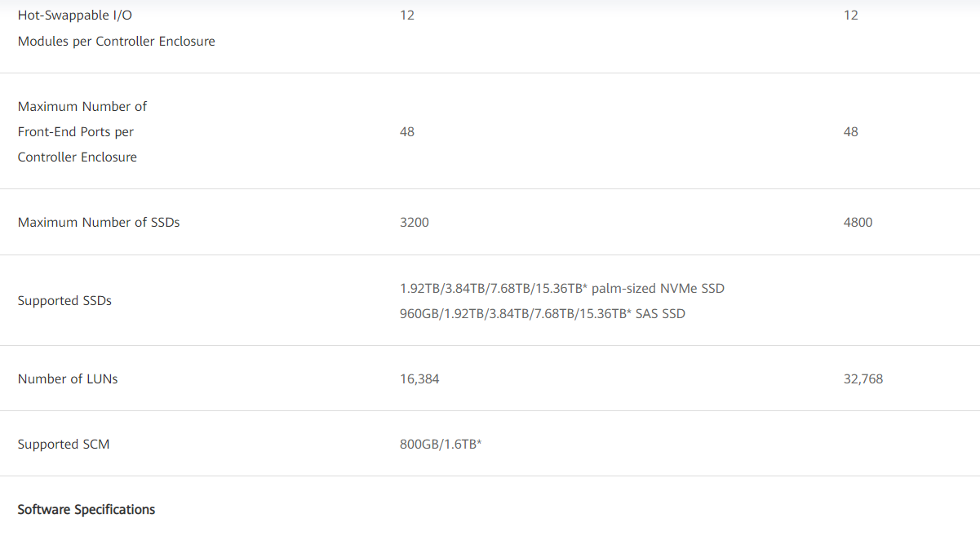
Task: Click the SAS SSD capacities line
Action: tap(543, 313)
